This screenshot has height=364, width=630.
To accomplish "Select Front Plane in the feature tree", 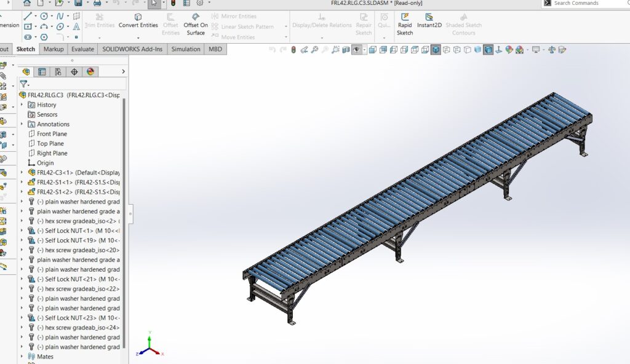I will point(52,134).
